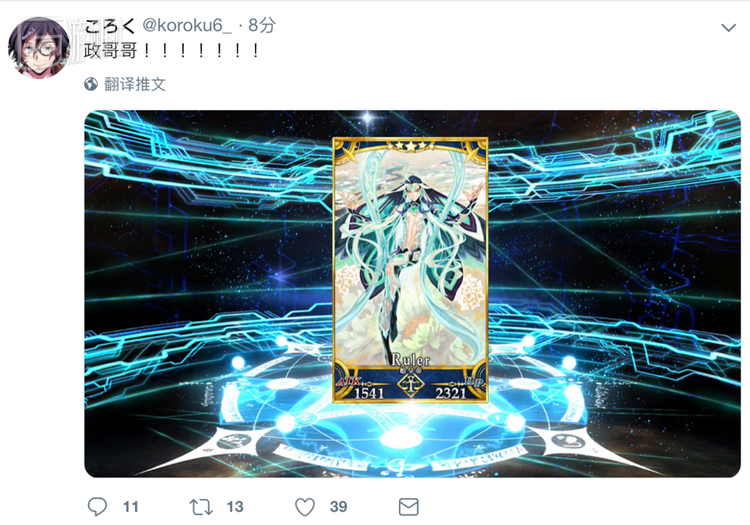Click the reply speech bubble icon
Screen dimensions: 750x525
coord(98,507)
